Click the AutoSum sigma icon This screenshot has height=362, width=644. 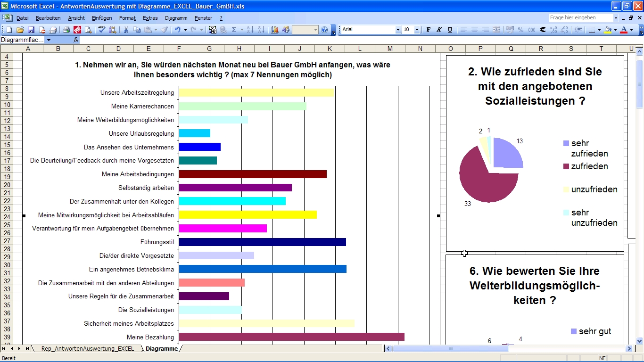click(234, 30)
